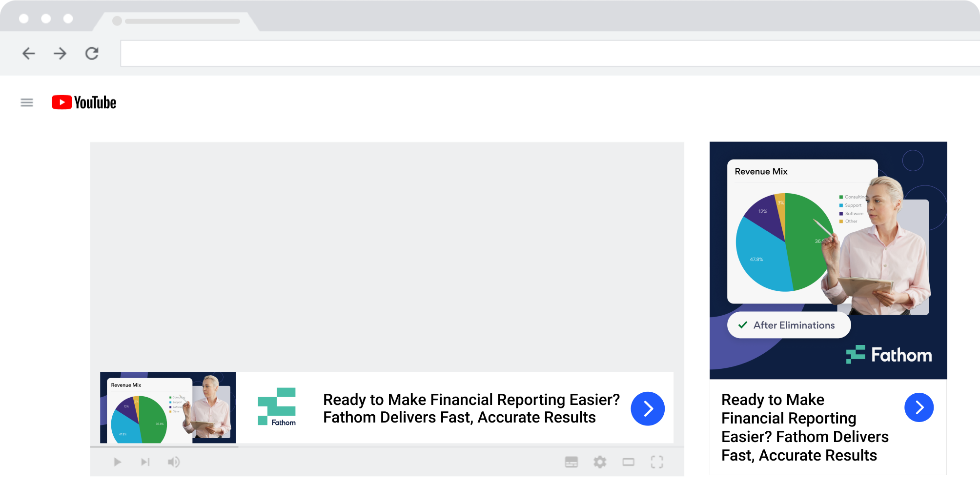This screenshot has height=484, width=980.
Task: Skip to the next video
Action: click(x=145, y=462)
